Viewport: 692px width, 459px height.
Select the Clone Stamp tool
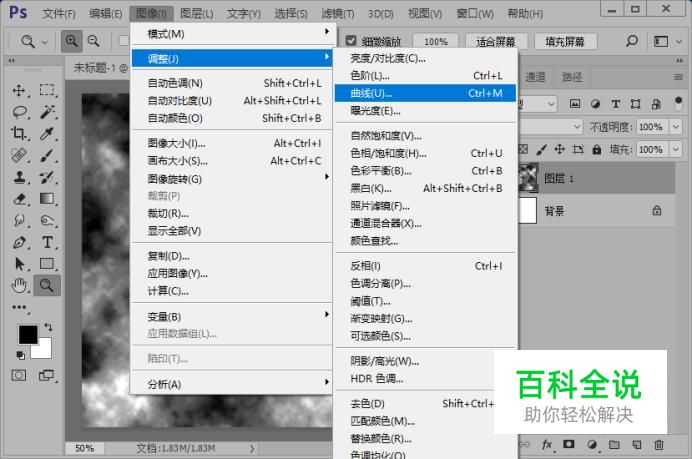coord(19,177)
